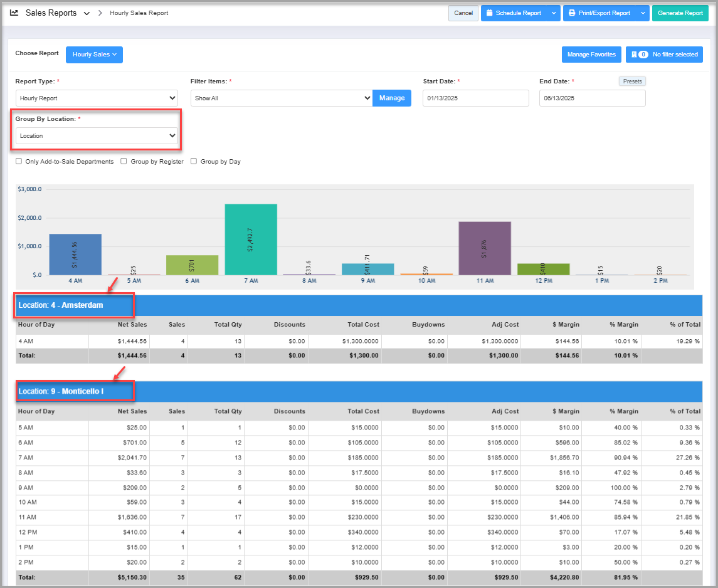Click the 9 AM chart bar
This screenshot has width=718, height=588.
[367, 269]
